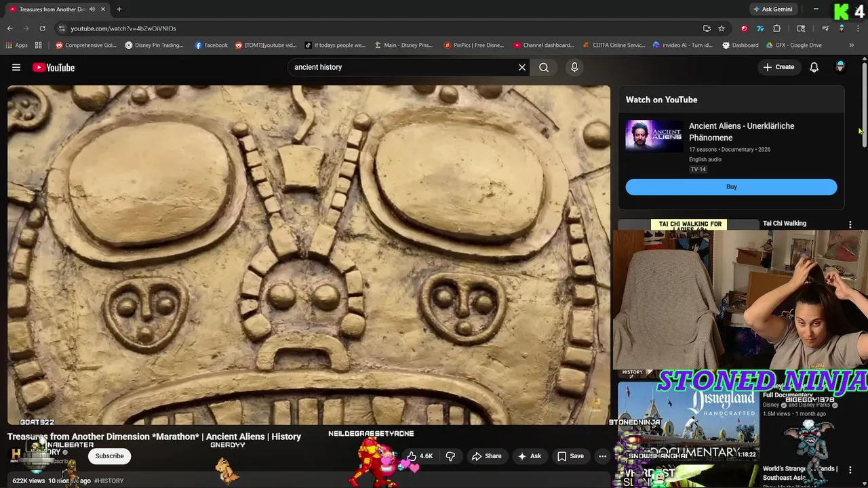Go to YouTube home via the logo
The width and height of the screenshot is (868, 488).
tap(54, 67)
